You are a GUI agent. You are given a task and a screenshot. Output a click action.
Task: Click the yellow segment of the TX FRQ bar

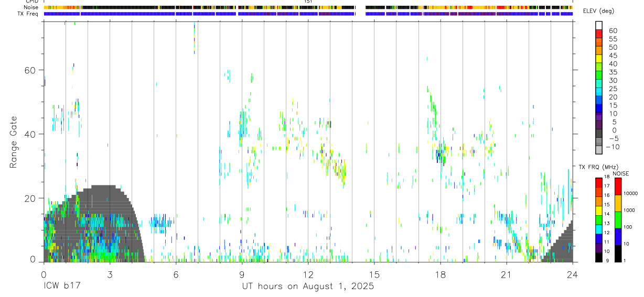[599, 211]
